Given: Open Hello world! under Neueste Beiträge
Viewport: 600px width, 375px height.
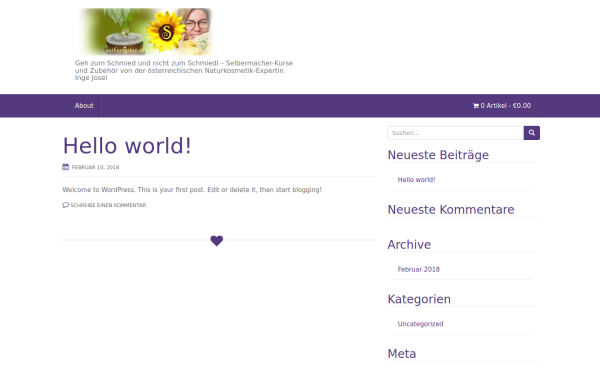Looking at the screenshot, I should pos(416,180).
